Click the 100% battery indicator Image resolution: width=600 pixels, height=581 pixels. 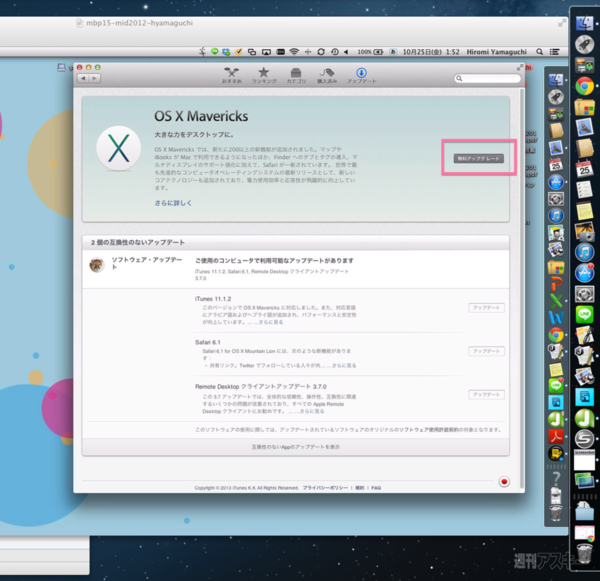pos(370,52)
